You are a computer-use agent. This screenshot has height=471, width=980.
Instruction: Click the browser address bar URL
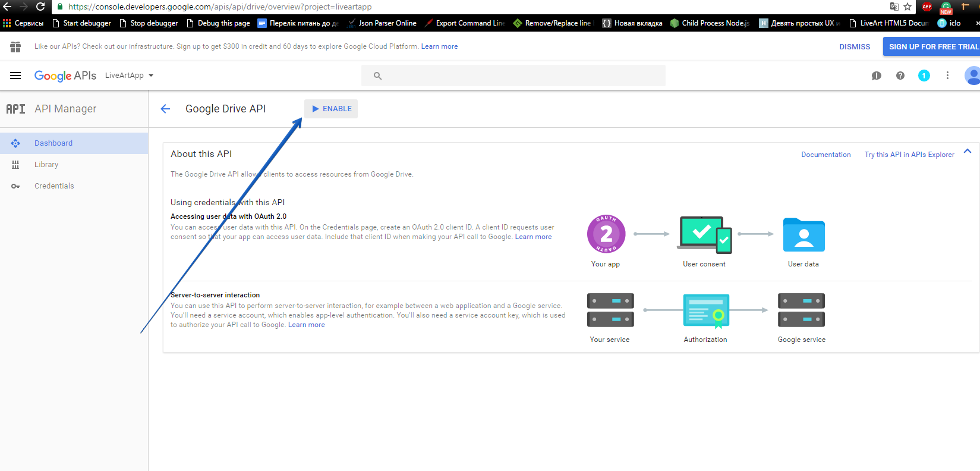click(x=220, y=7)
